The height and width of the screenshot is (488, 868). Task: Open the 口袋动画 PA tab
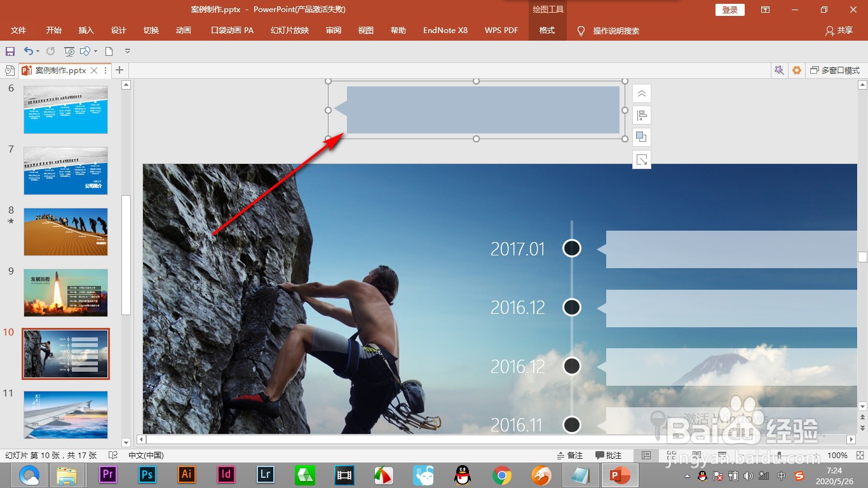232,30
